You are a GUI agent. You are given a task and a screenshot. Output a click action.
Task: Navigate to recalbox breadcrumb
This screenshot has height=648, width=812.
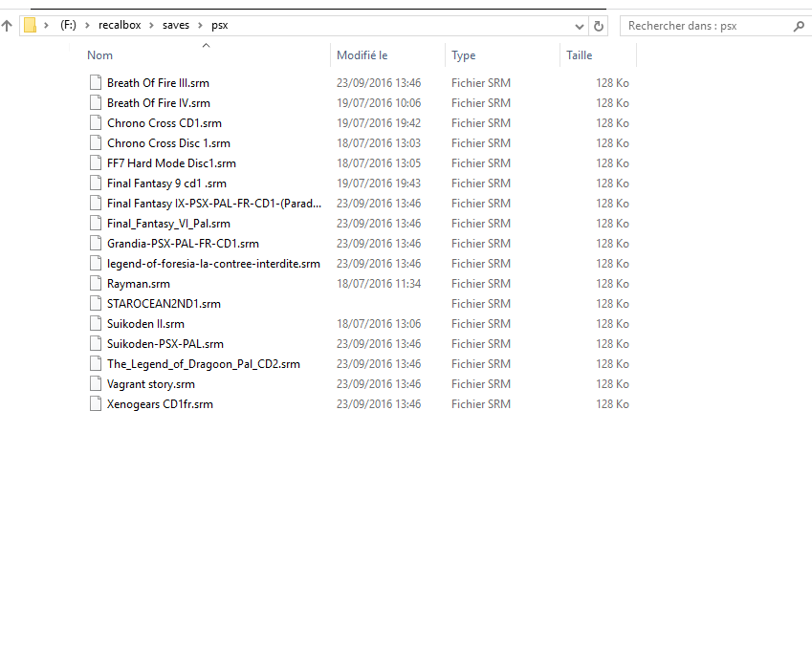pyautogui.click(x=120, y=25)
